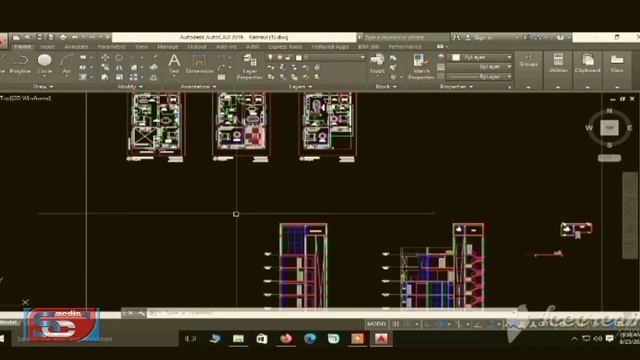The width and height of the screenshot is (640, 360).
Task: Open Microsoft Store from taskbar
Action: pos(262,338)
